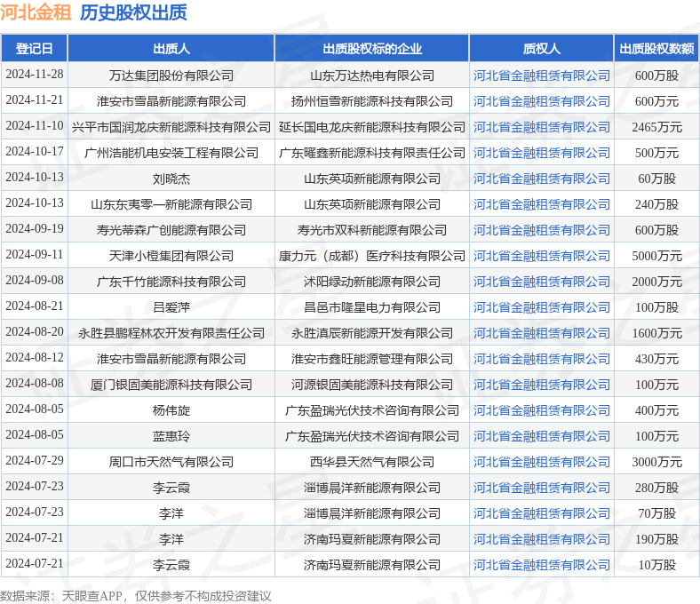This screenshot has width=700, height=604.
Task: Open 河北省金融租赁有限公司 link in 2024-10-17 row
Action: [x=542, y=153]
